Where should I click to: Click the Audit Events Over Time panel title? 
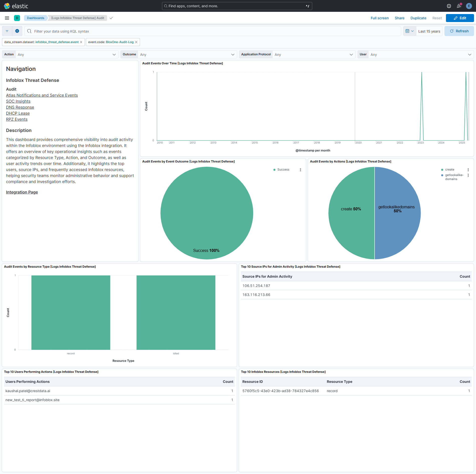coord(183,63)
